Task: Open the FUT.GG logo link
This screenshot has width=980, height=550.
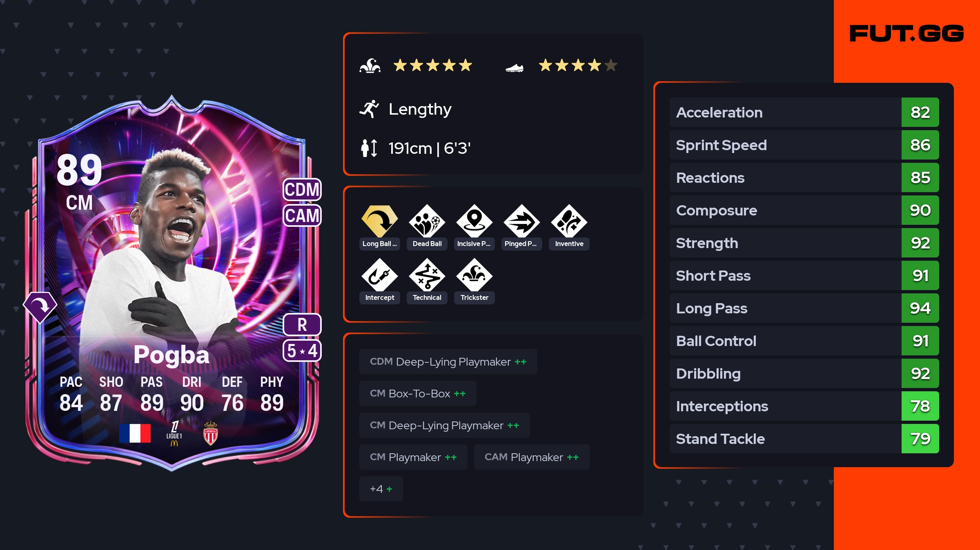Action: [906, 33]
